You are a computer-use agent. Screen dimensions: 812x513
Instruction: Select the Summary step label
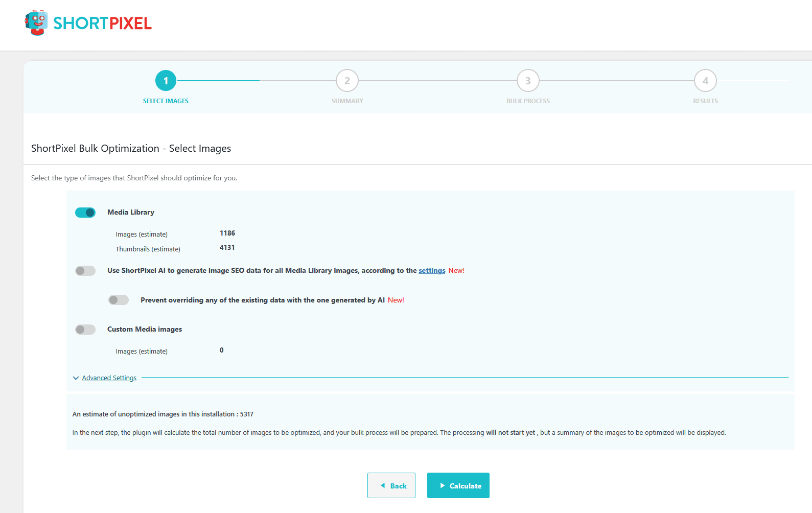tap(347, 101)
